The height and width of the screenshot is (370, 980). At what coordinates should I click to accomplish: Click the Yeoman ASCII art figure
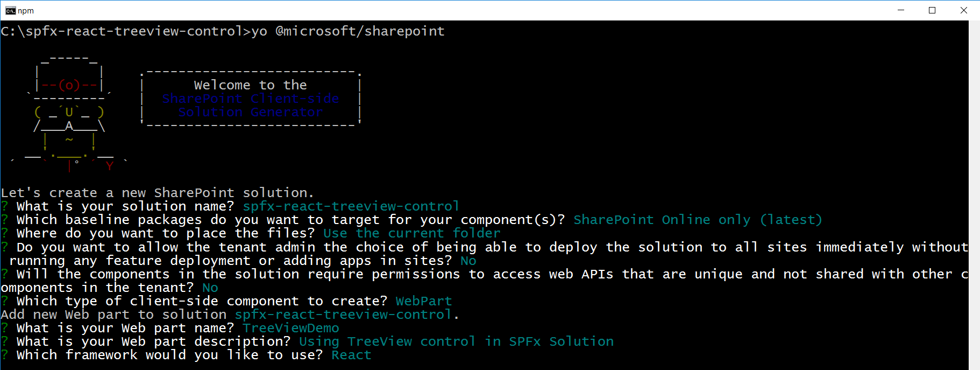pyautogui.click(x=69, y=113)
